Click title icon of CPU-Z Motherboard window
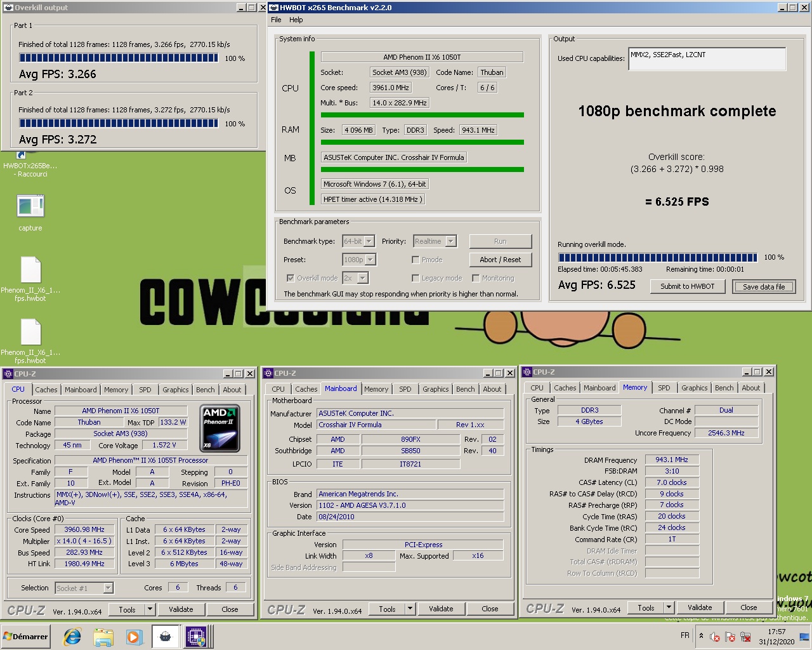Screen dimensions: 812x650 click(x=269, y=373)
